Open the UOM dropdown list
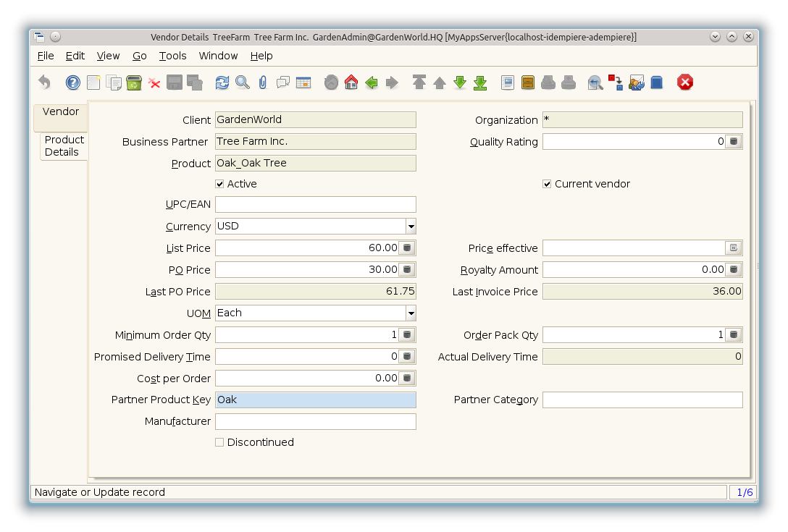Screen dimensions: 788x532 click(411, 313)
